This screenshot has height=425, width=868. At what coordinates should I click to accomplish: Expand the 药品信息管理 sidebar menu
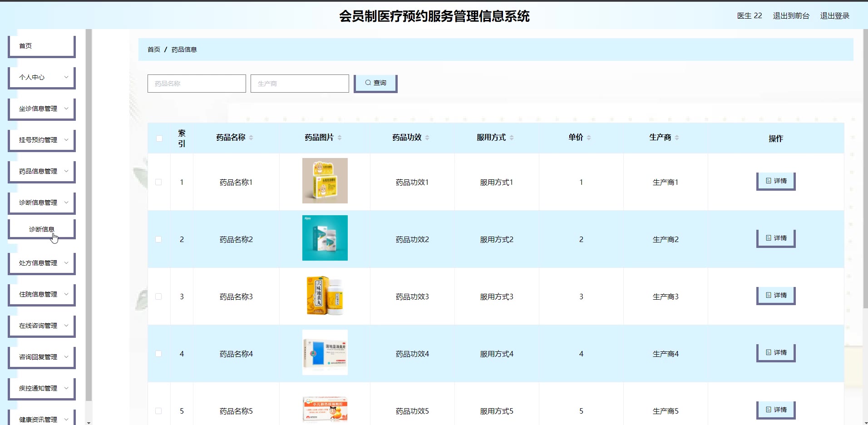click(x=42, y=171)
